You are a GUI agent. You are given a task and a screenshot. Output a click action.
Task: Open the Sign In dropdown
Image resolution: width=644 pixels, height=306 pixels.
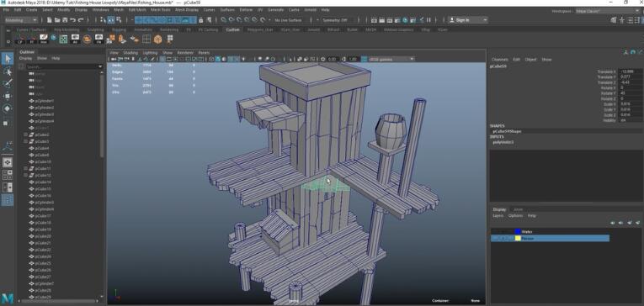click(x=467, y=19)
